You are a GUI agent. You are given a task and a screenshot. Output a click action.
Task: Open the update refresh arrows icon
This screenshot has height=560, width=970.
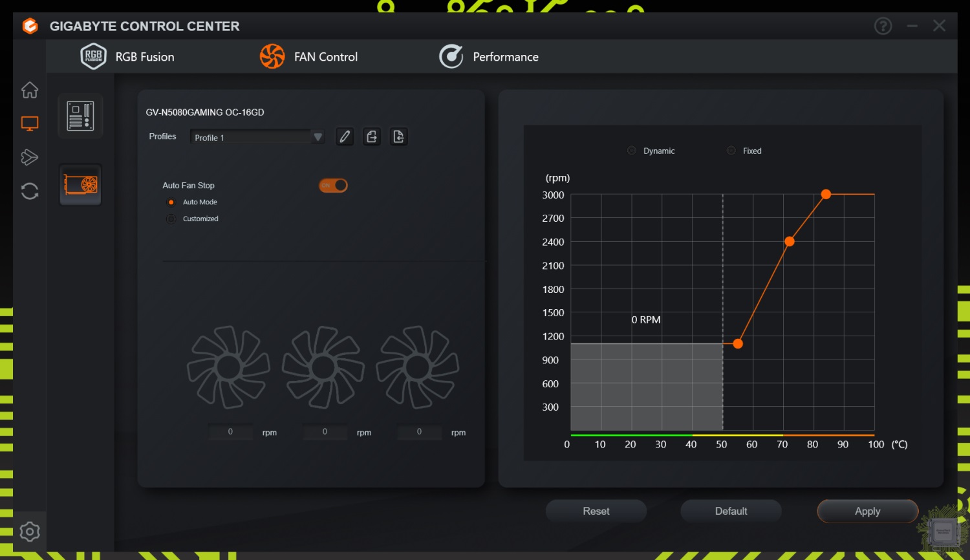(30, 191)
